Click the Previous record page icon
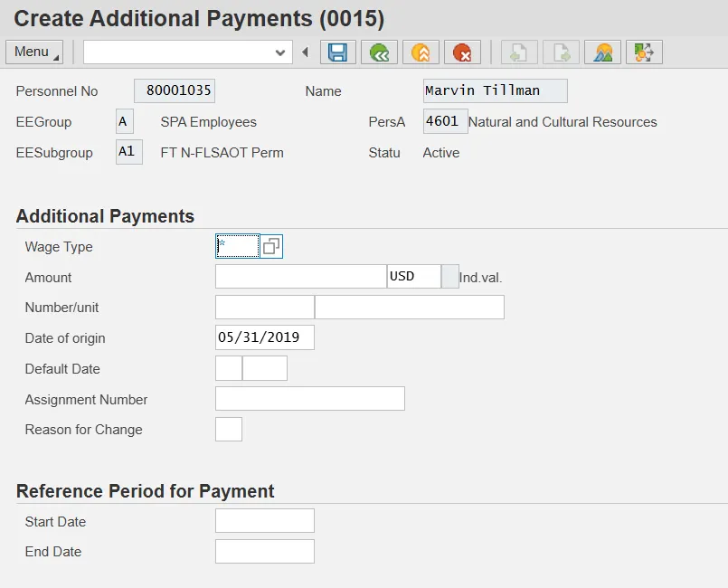This screenshot has width=728, height=588. pos(519,52)
